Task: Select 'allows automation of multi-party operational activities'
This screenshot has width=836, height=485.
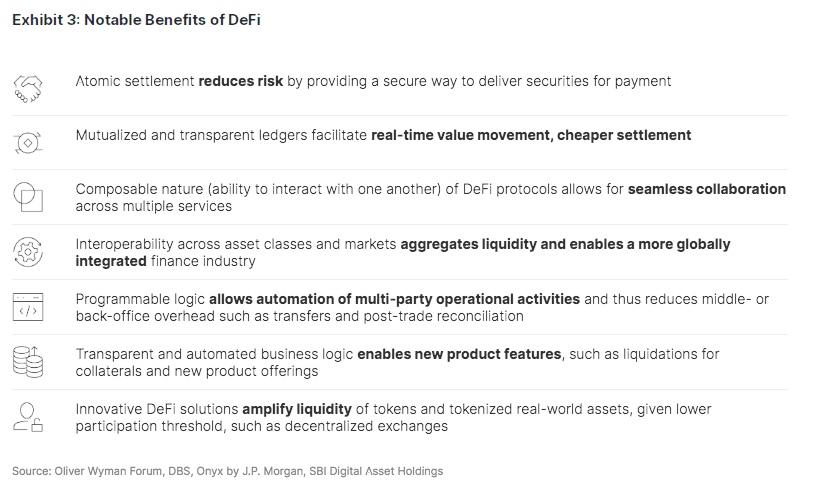Action: pos(394,299)
